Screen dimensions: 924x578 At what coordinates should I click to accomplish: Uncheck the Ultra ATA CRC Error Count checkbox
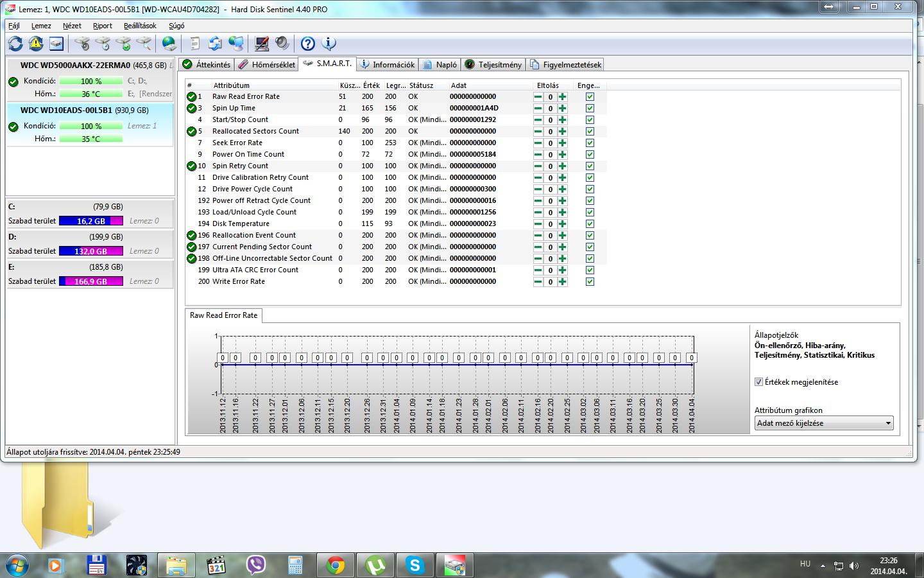(x=590, y=270)
